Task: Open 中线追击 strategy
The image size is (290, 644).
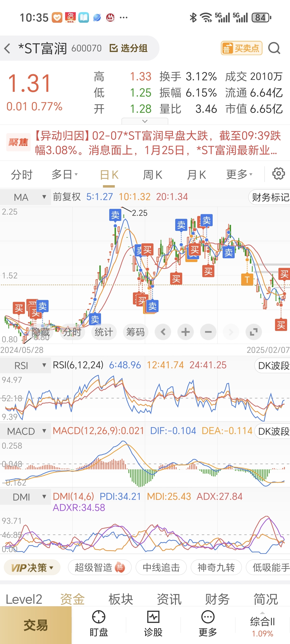Action: [161, 568]
